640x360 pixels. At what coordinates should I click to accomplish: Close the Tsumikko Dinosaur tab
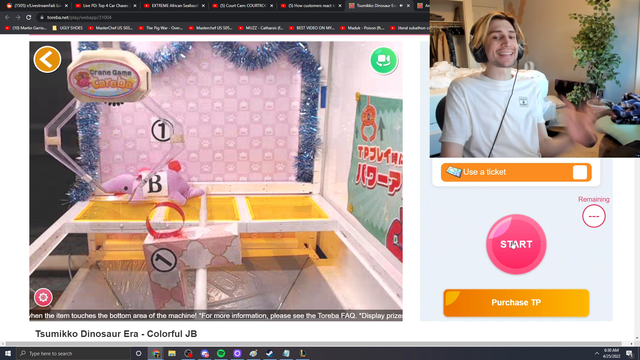point(408,6)
